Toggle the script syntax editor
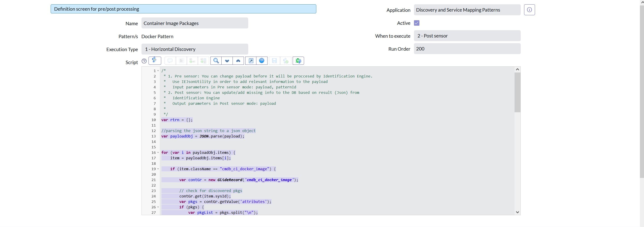Image resolution: width=644 pixels, height=227 pixels. [155, 61]
